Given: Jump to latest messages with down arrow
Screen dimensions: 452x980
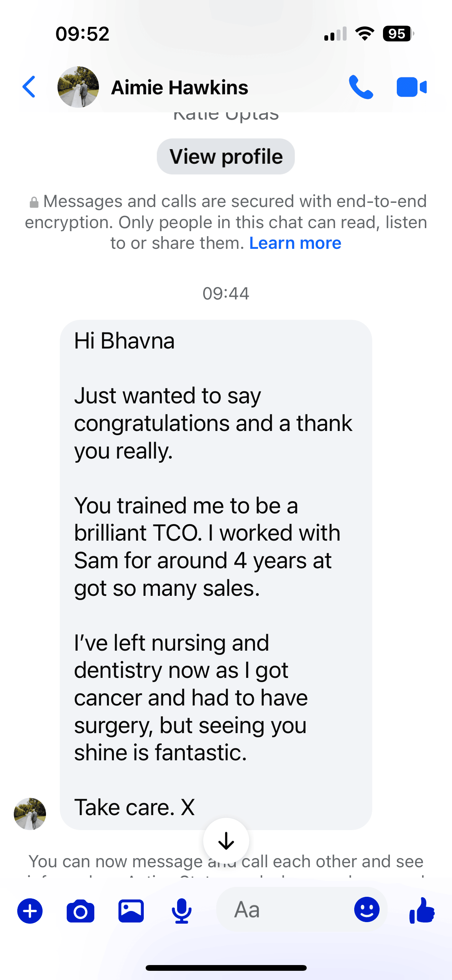Looking at the screenshot, I should coord(226,841).
